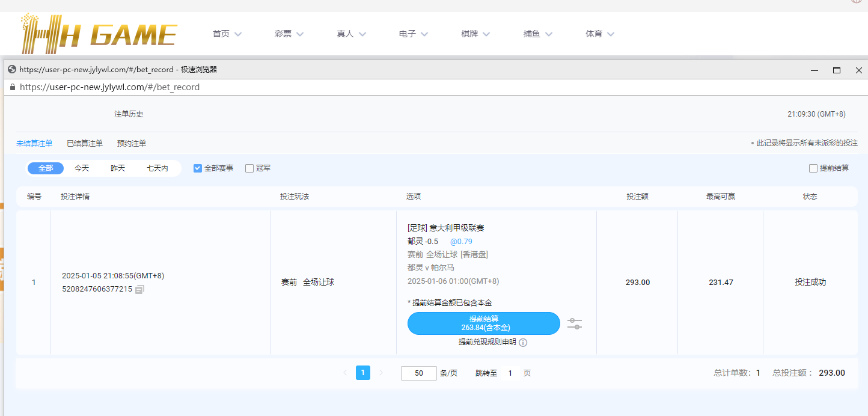Viewport: 868px width, 416px height.
Task: Copy the bet order number icon
Action: (139, 290)
